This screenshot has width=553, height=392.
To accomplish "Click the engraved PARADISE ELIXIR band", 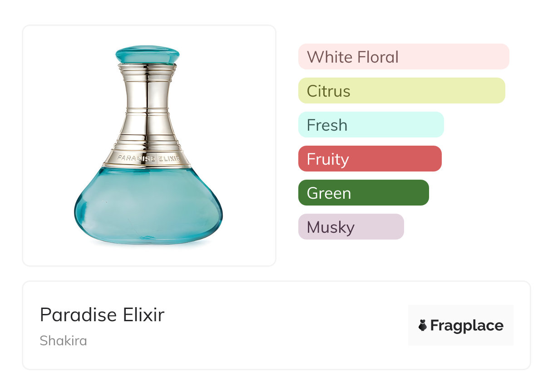I will (148, 158).
